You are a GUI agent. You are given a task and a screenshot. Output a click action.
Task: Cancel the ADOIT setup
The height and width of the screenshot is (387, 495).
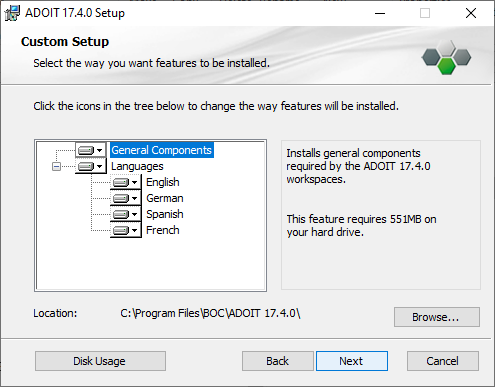click(443, 361)
